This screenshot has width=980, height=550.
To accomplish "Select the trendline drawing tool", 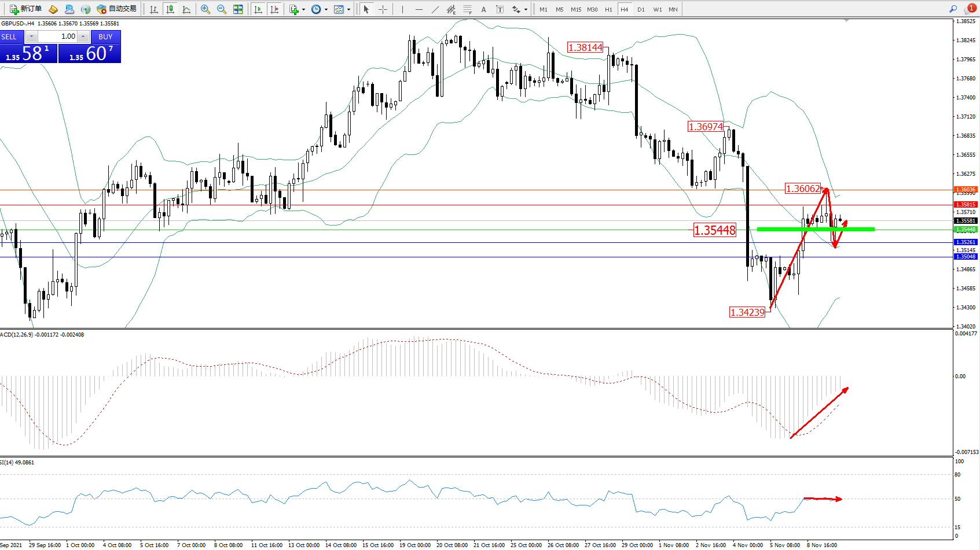I will click(435, 9).
